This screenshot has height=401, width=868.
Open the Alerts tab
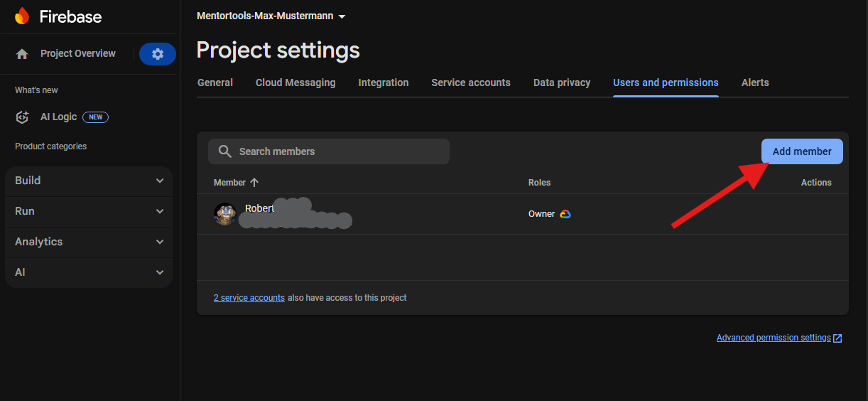(755, 82)
